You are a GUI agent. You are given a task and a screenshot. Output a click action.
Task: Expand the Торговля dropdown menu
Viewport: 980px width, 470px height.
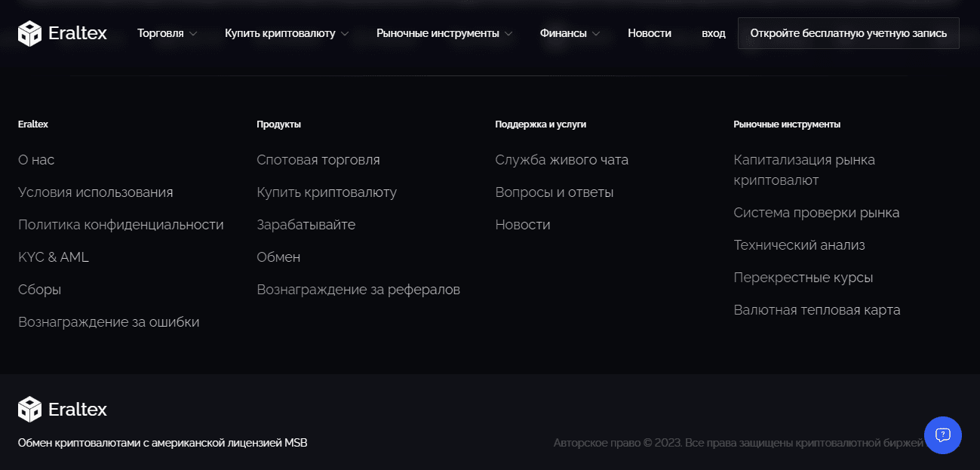(x=167, y=33)
